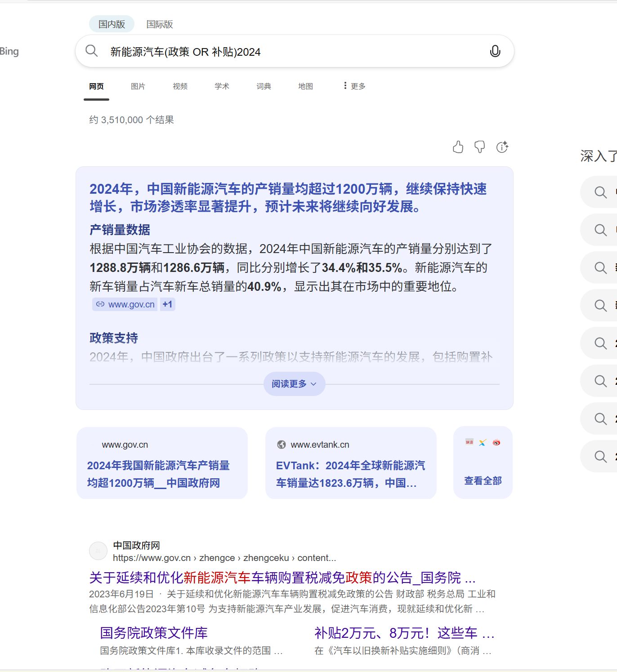Click the chain link icon beside www.gov.cn
Screen dimensions: 617x672
[99, 304]
